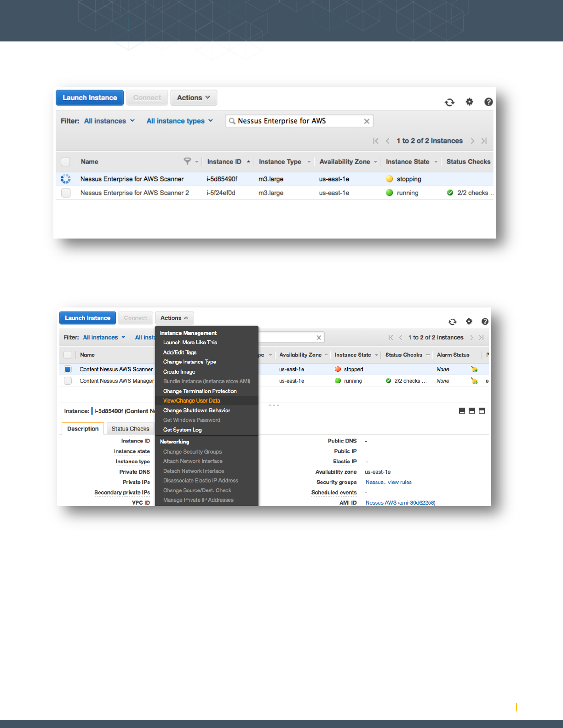
Task: Switch to the Description tab
Action: coord(83,429)
